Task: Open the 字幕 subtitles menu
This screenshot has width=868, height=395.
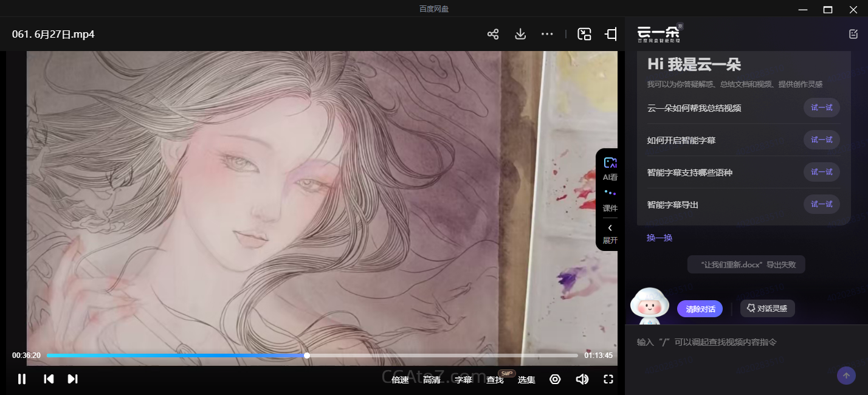Action: 463,380
